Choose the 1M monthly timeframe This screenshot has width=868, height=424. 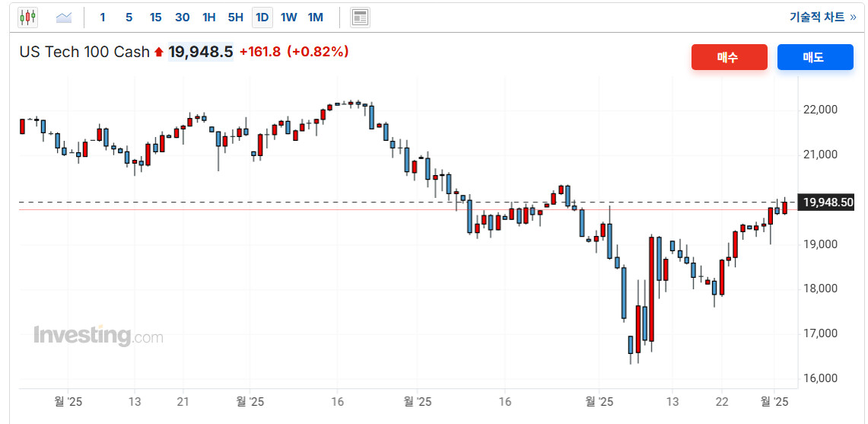pyautogui.click(x=315, y=17)
